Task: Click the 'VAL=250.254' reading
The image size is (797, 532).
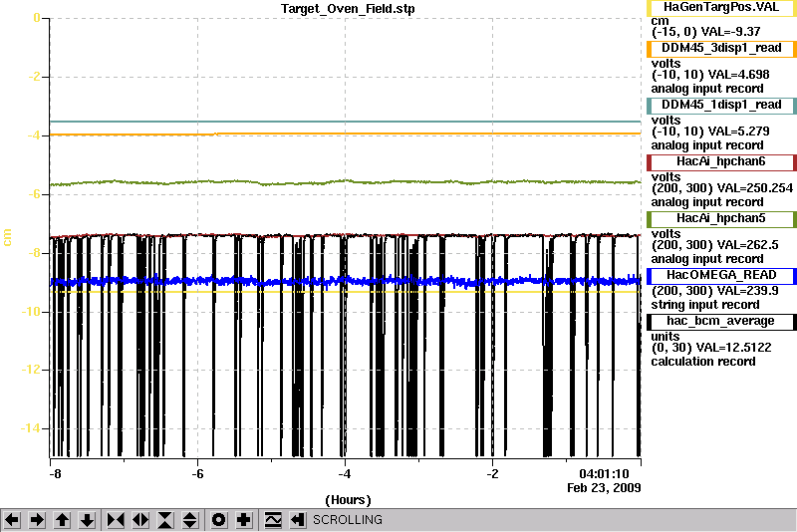Action: [x=755, y=188]
